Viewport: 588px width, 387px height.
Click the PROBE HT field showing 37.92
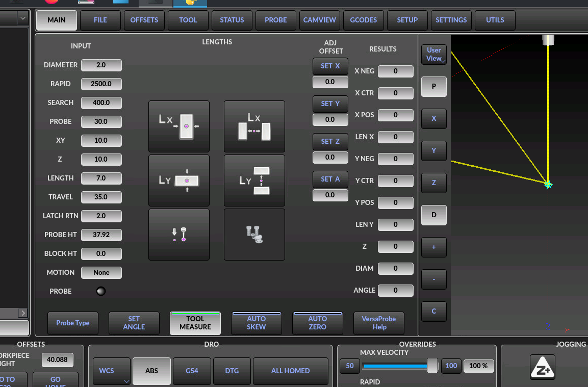101,235
